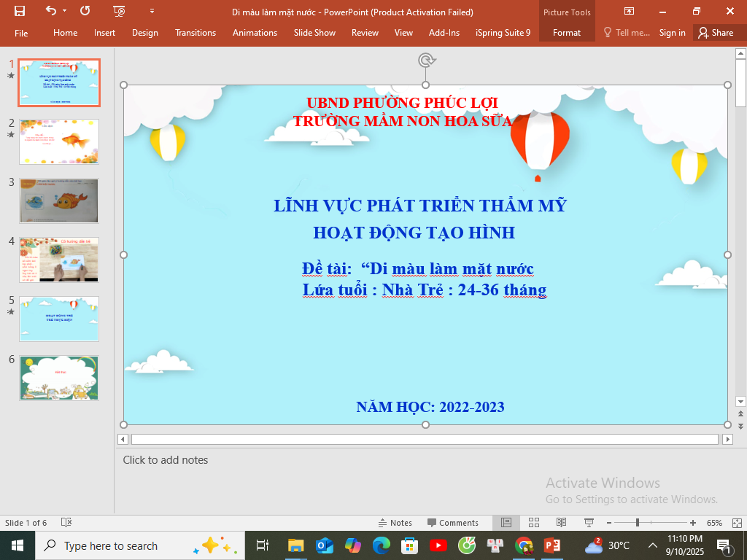Click Fit slide to current window icon
The image size is (747, 560).
(x=736, y=523)
